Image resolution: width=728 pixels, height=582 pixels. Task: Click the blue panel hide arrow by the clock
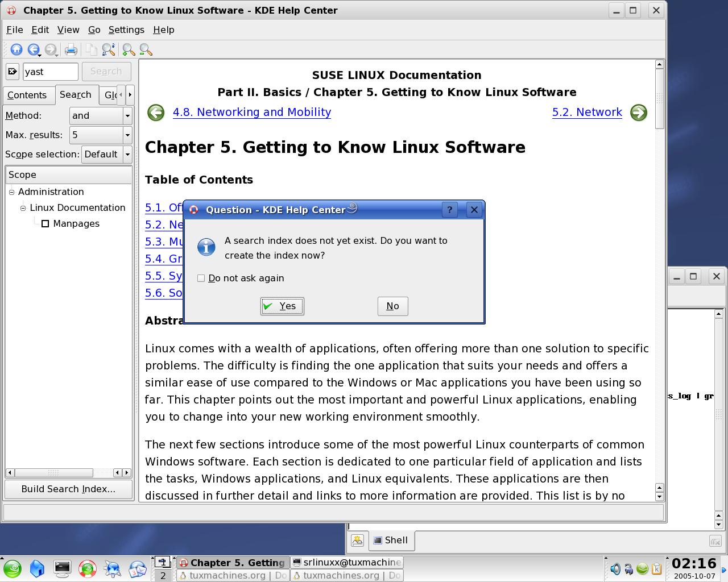click(725, 569)
